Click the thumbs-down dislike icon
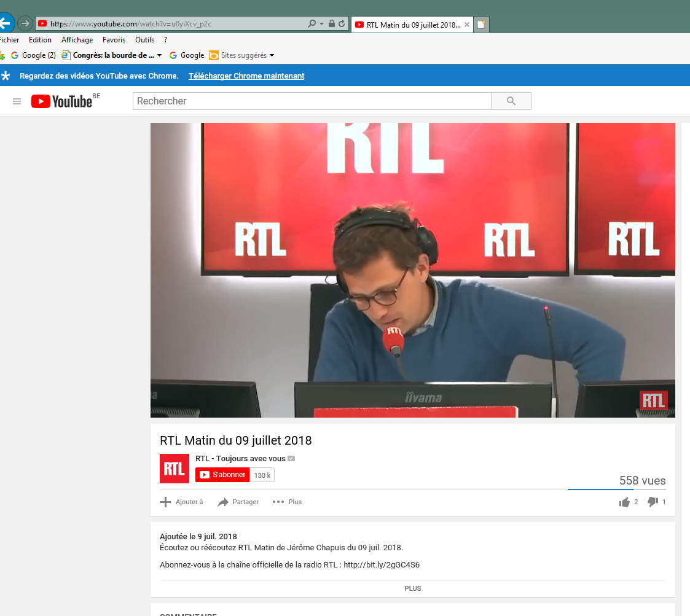 tap(653, 502)
